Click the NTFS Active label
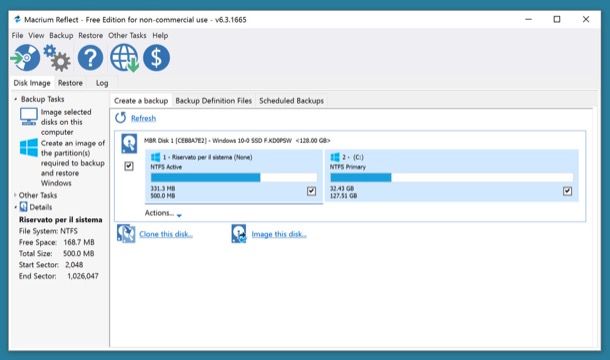Viewport: 610px width, 360px height. [x=166, y=167]
